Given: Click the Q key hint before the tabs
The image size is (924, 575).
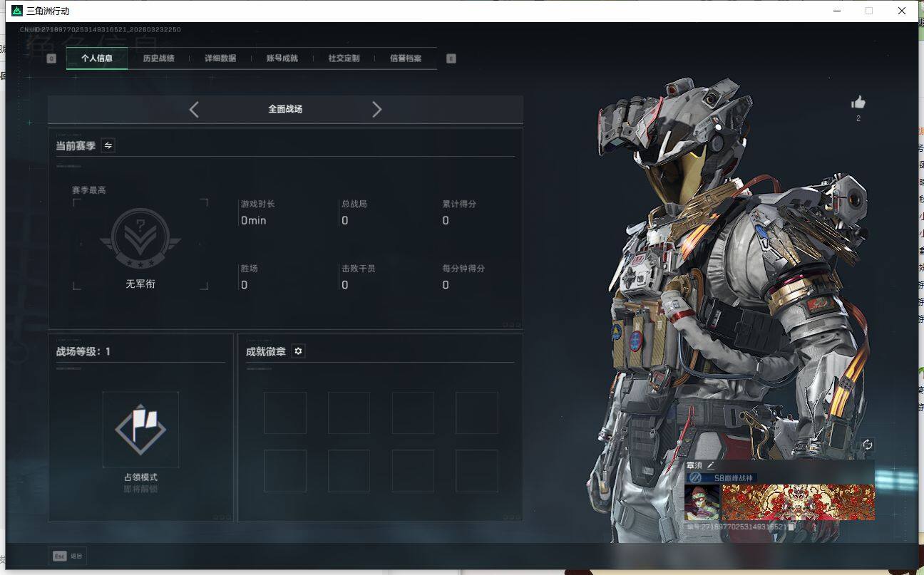Looking at the screenshot, I should coord(51,58).
